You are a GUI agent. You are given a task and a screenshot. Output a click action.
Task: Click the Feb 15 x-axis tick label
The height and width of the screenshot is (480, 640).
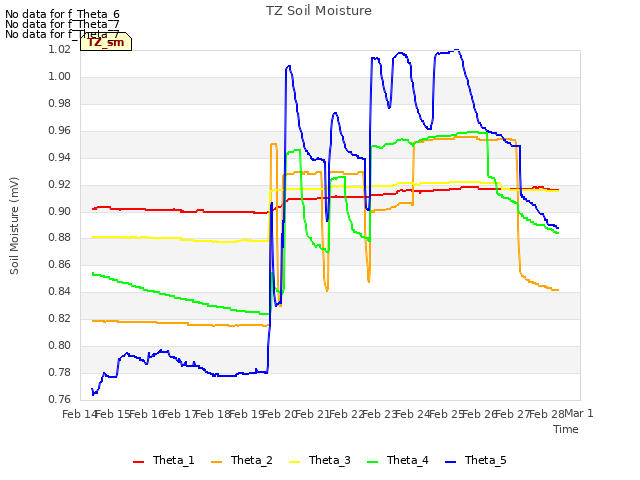pyautogui.click(x=113, y=414)
